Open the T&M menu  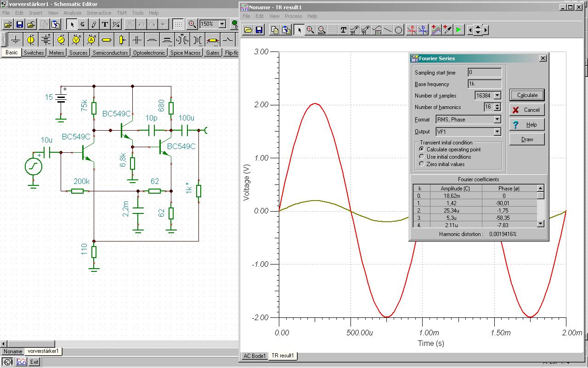click(122, 13)
